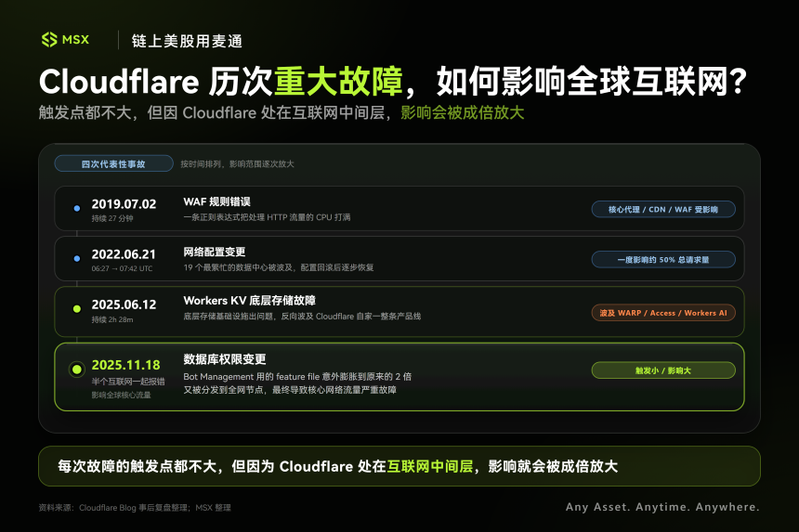Click the green subtitle 影响会被成倍放大
This screenshot has width=799, height=532.
pos(462,112)
